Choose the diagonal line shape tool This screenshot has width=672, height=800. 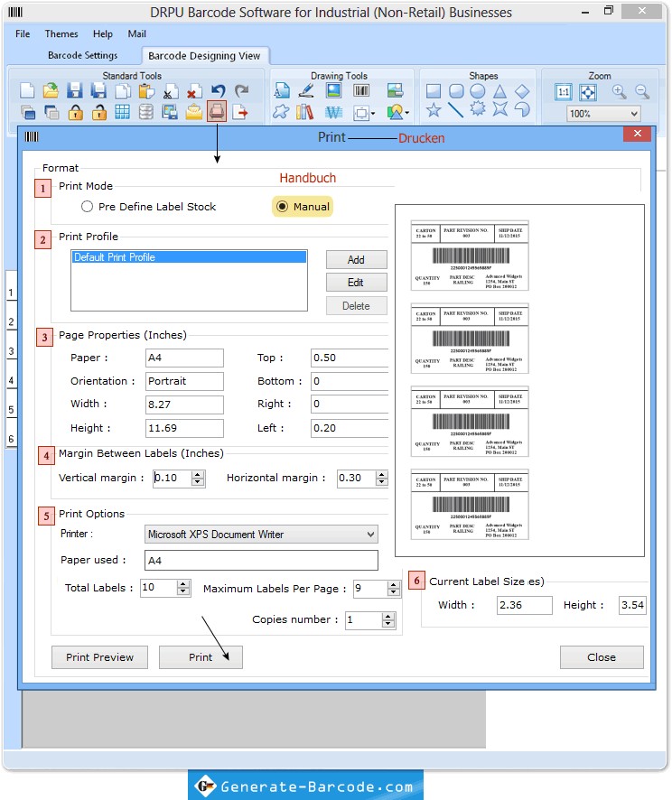click(455, 109)
